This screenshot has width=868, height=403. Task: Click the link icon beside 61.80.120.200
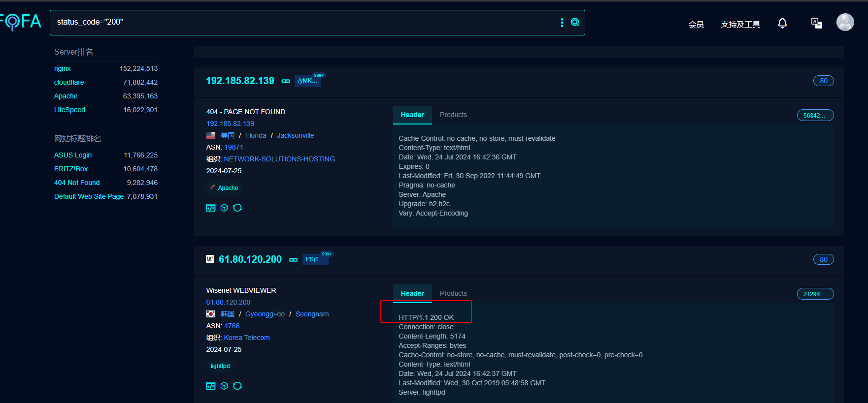294,260
